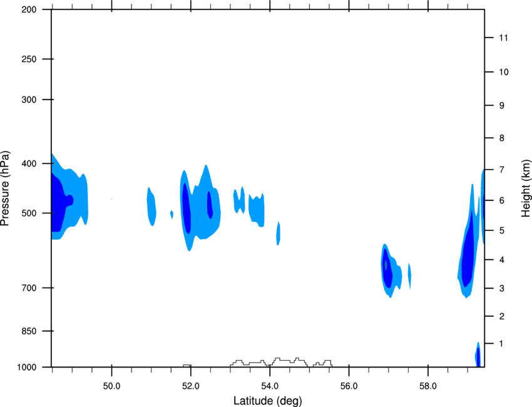Click the 850 pressure tick label
This screenshot has height=407, width=532.
(29, 331)
